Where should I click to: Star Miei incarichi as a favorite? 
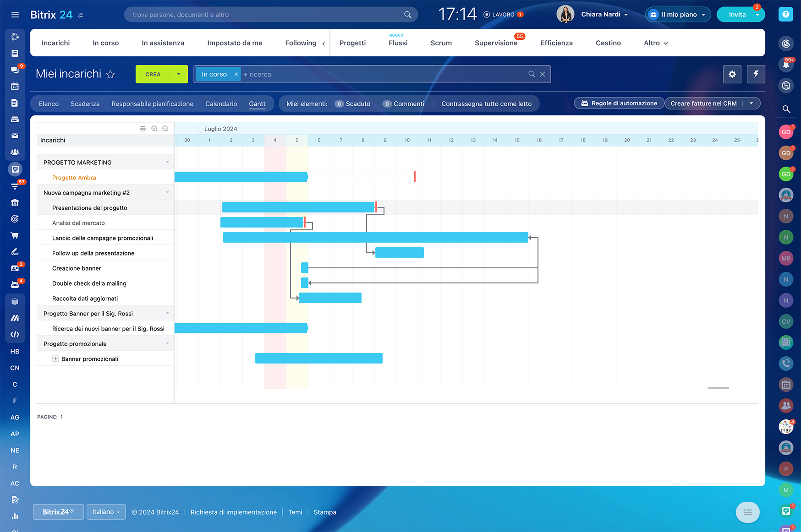point(110,74)
